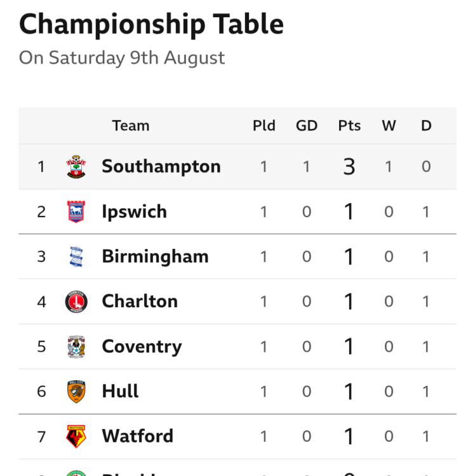Select the Hull team name
Viewport: 475px width, 476px height.
pyautogui.click(x=120, y=391)
